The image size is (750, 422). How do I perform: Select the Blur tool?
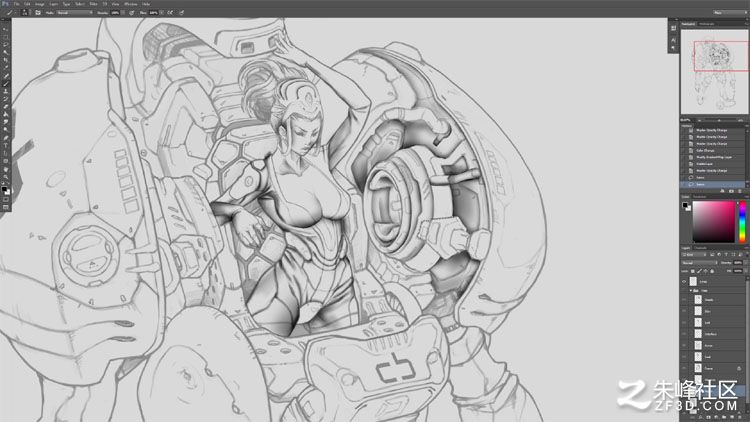[6, 122]
